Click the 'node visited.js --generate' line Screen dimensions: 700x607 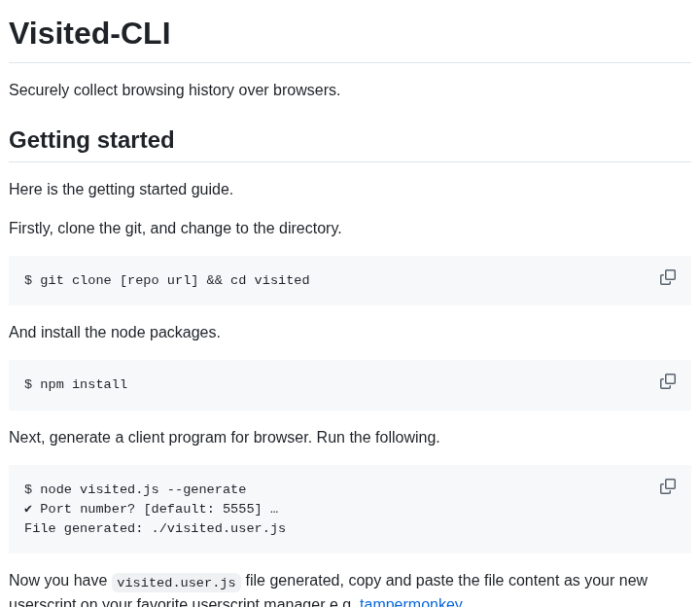click(135, 489)
